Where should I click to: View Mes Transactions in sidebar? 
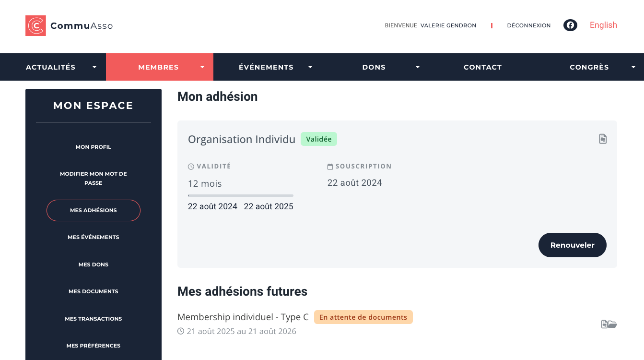click(x=94, y=319)
